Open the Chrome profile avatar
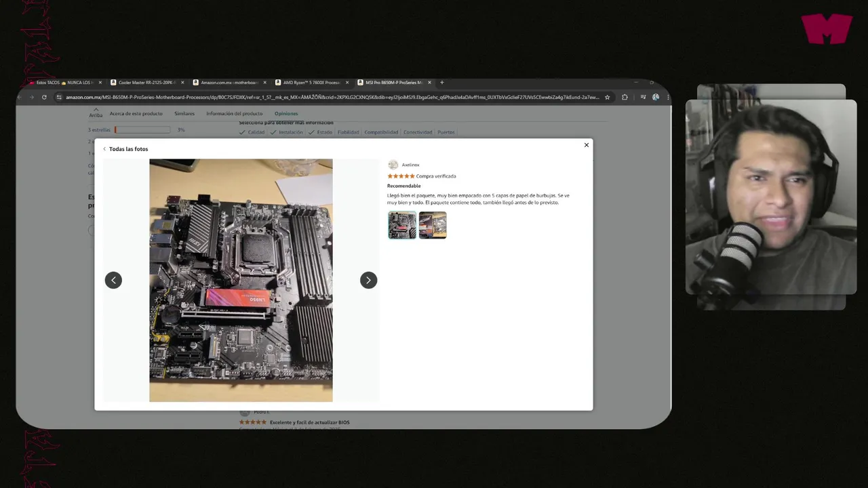Screen dimensions: 868x488 tap(655, 97)
